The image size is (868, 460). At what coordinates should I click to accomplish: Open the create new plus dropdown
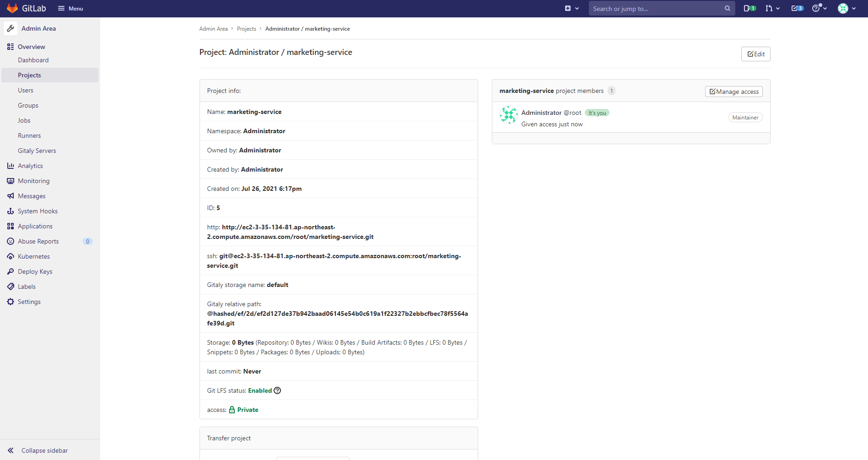(571, 8)
